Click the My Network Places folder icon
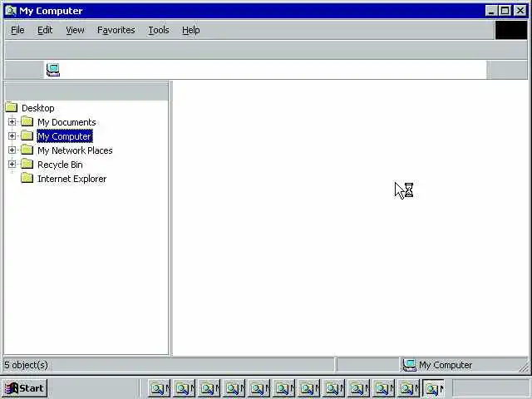532x399 pixels. [x=27, y=150]
